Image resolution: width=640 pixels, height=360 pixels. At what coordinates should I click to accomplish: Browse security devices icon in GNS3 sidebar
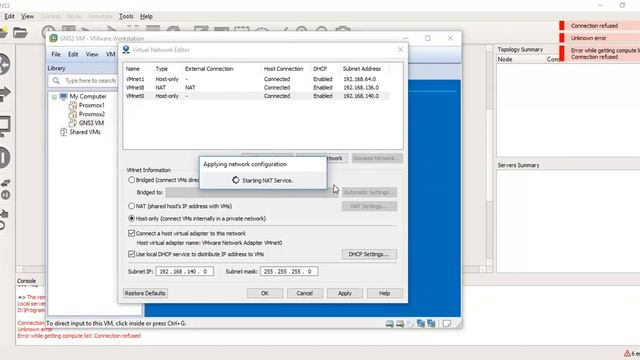4,158
